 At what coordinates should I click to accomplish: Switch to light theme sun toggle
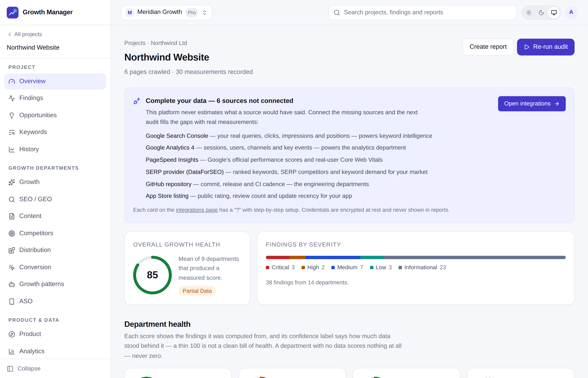(x=529, y=13)
